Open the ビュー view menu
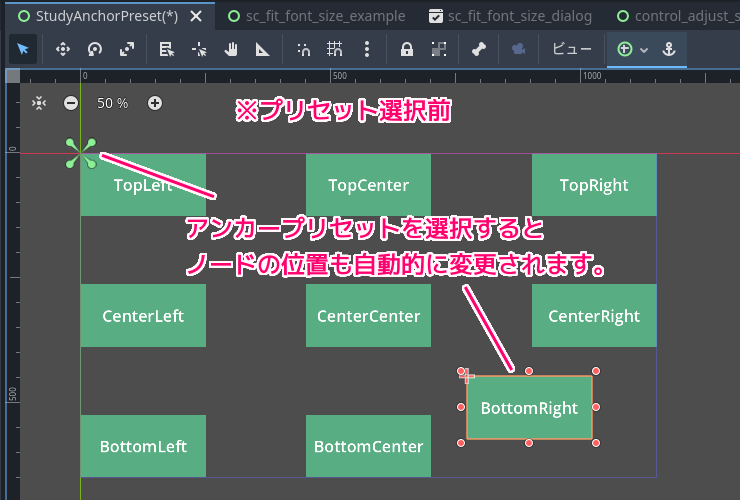 [572, 49]
